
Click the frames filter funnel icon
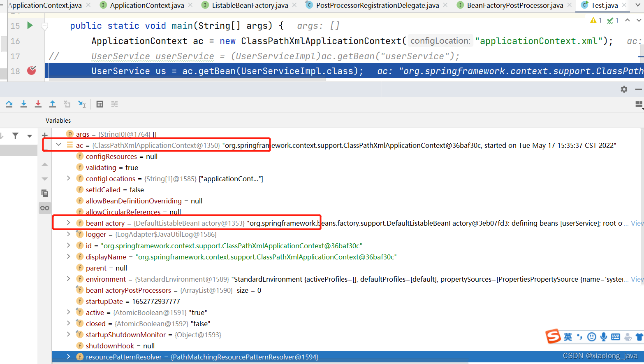coord(15,135)
